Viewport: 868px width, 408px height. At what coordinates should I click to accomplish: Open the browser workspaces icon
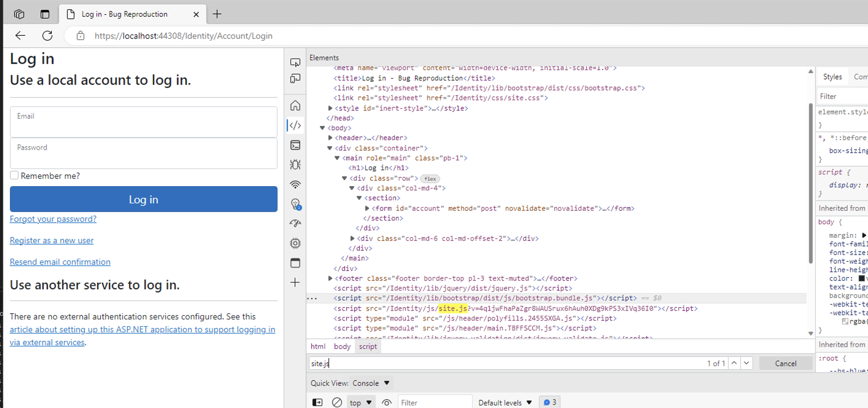coord(19,14)
